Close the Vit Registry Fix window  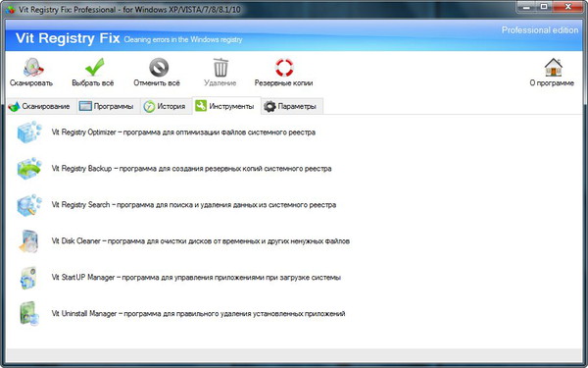pos(568,7)
